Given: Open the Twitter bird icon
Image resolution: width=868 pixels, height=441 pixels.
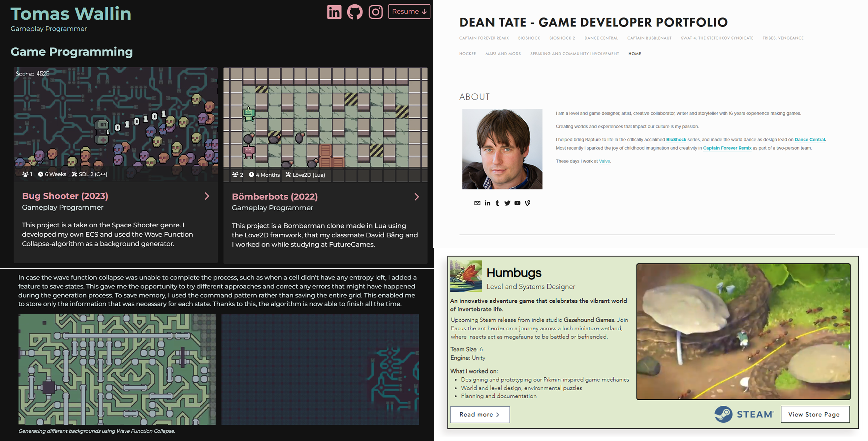Looking at the screenshot, I should click(507, 203).
